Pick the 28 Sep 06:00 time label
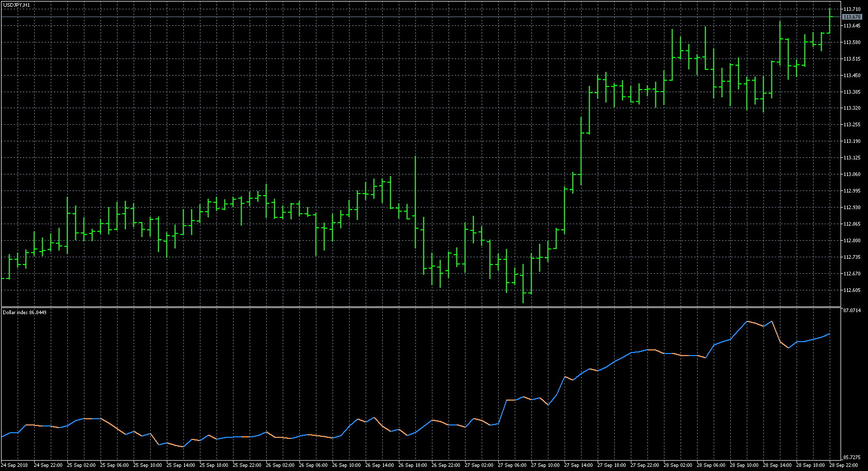Image resolution: width=868 pixels, height=471 pixels. coord(711,465)
